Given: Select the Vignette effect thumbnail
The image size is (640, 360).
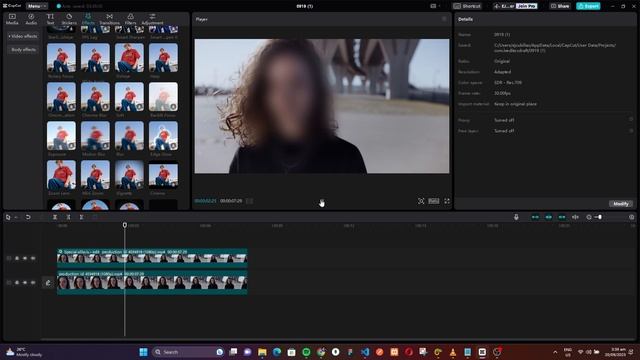Looking at the screenshot, I should pyautogui.click(x=129, y=175).
